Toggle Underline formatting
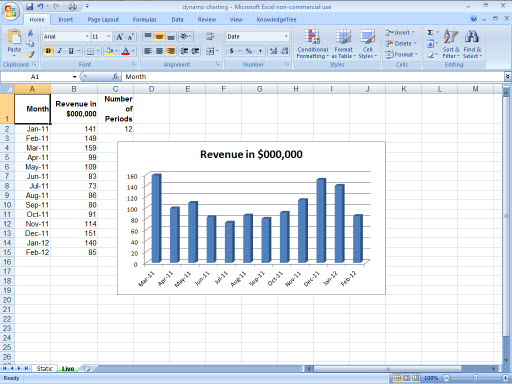The image size is (512, 384). click(71, 51)
